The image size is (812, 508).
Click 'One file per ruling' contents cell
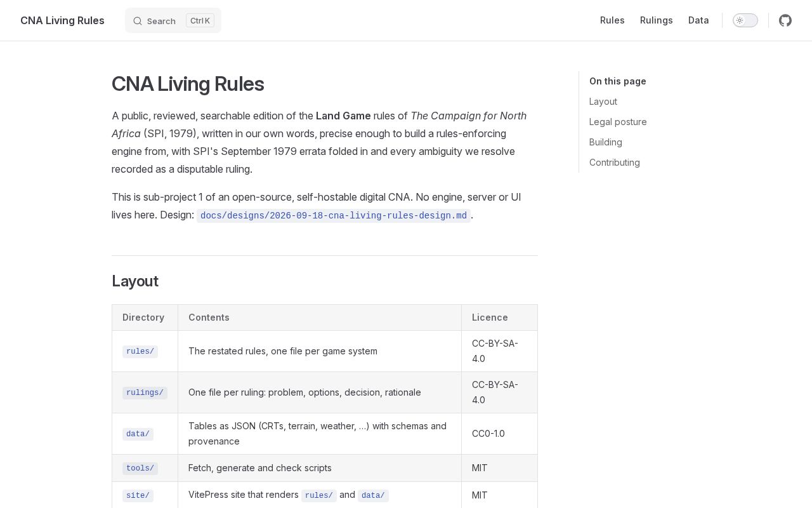[320, 392]
